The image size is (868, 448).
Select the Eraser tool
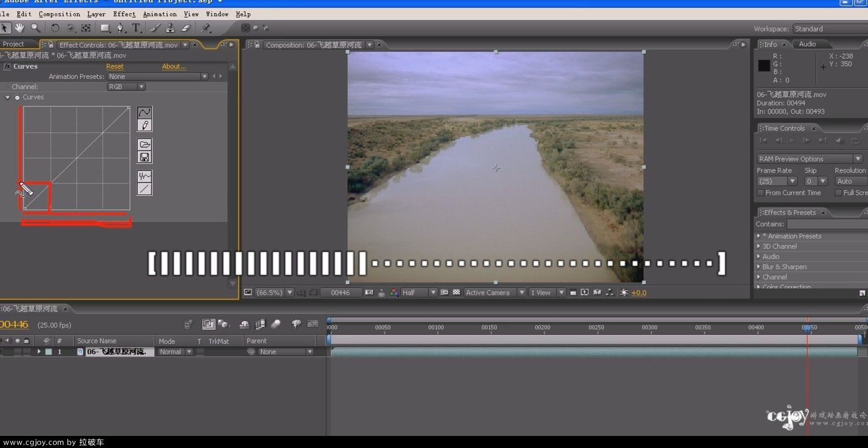pos(186,28)
